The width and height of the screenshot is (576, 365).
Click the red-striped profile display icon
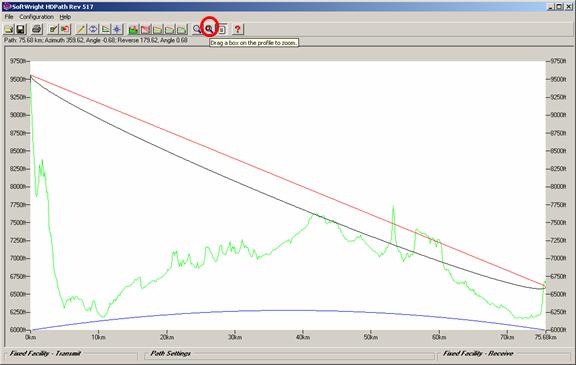[x=145, y=29]
